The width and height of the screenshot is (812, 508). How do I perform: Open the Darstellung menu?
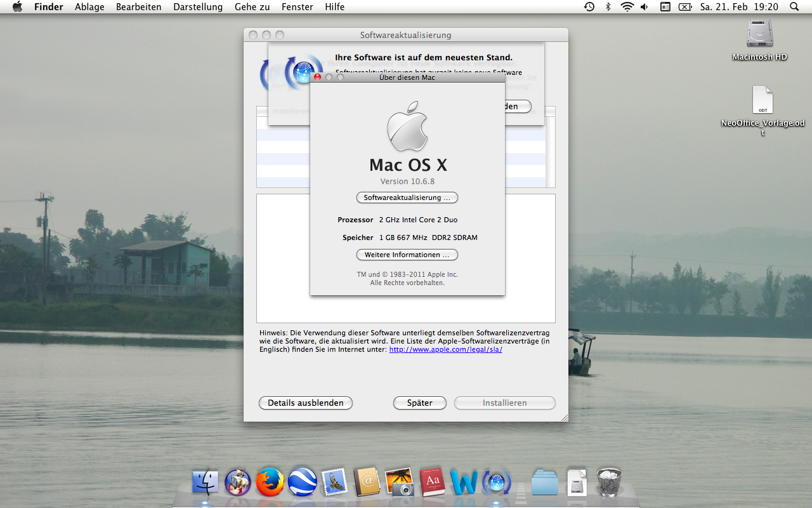[x=198, y=7]
